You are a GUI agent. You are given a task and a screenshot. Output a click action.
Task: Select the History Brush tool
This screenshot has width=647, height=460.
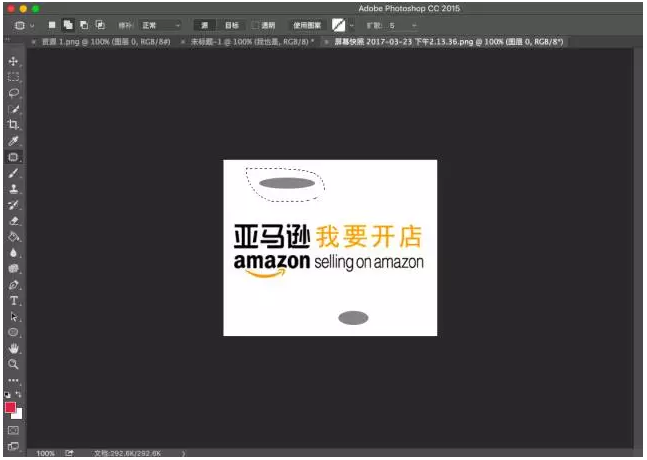[13, 205]
